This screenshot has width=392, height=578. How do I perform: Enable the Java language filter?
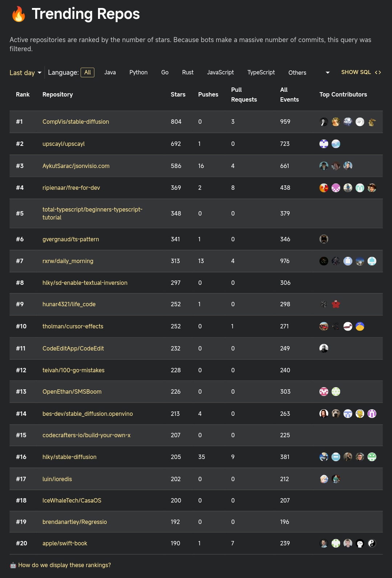110,72
